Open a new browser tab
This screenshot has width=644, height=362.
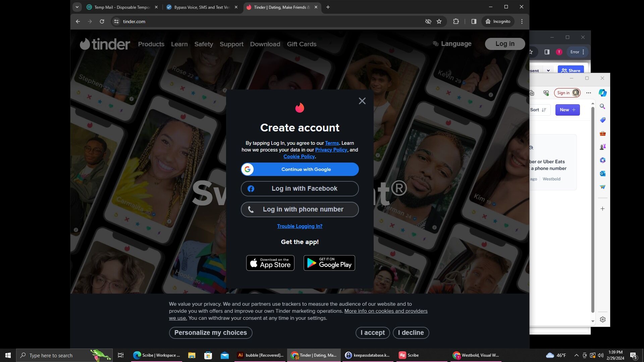click(x=328, y=7)
